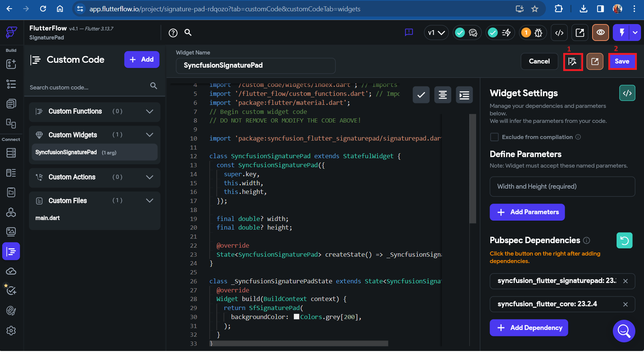Open the Settings gear in left sidebar

[11, 331]
